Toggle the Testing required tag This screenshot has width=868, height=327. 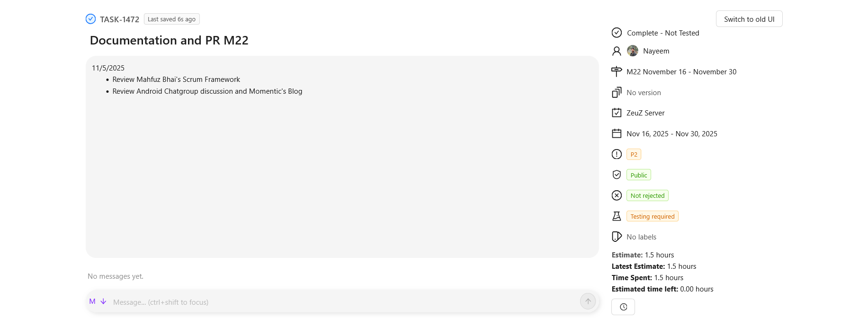[652, 216]
